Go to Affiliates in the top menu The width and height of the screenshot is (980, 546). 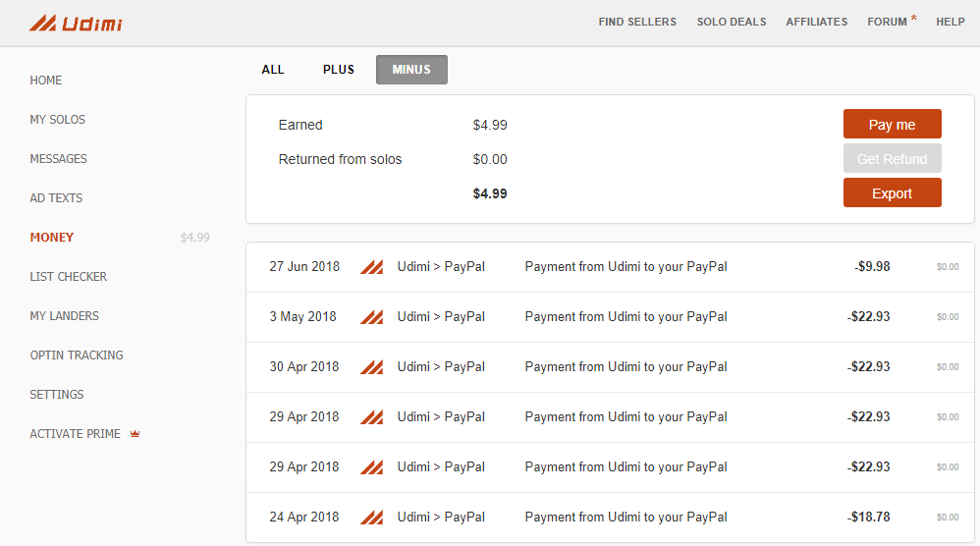point(817,22)
